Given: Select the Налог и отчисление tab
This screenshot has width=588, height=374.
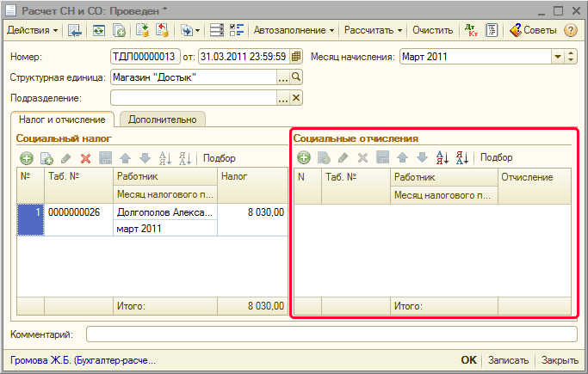Looking at the screenshot, I should pos(62,120).
